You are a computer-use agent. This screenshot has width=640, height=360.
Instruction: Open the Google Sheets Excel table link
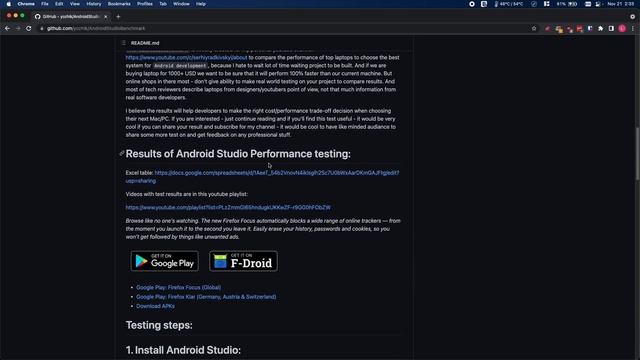pos(262,177)
